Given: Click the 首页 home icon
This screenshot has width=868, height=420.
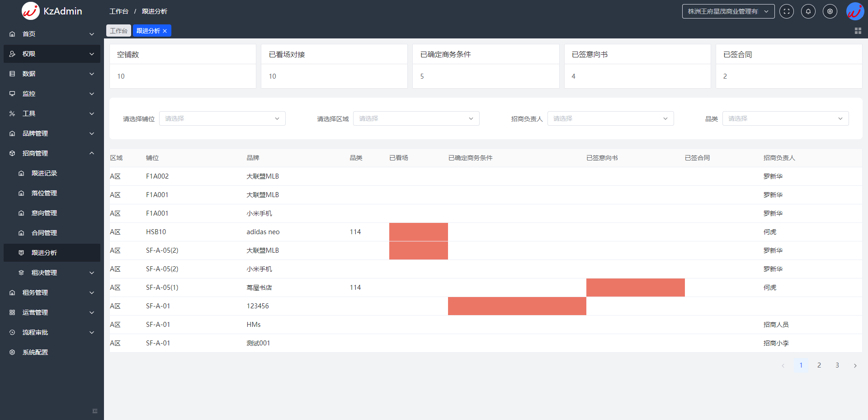Looking at the screenshot, I should (x=12, y=34).
